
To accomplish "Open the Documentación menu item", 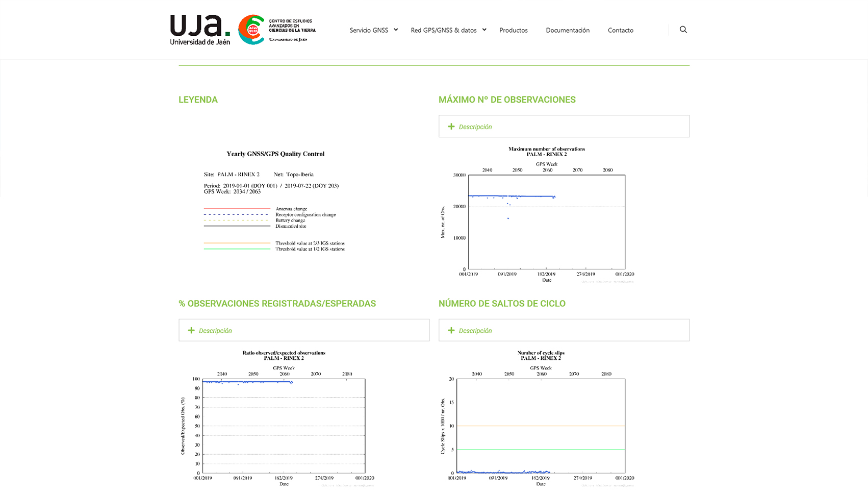I will click(x=568, y=30).
